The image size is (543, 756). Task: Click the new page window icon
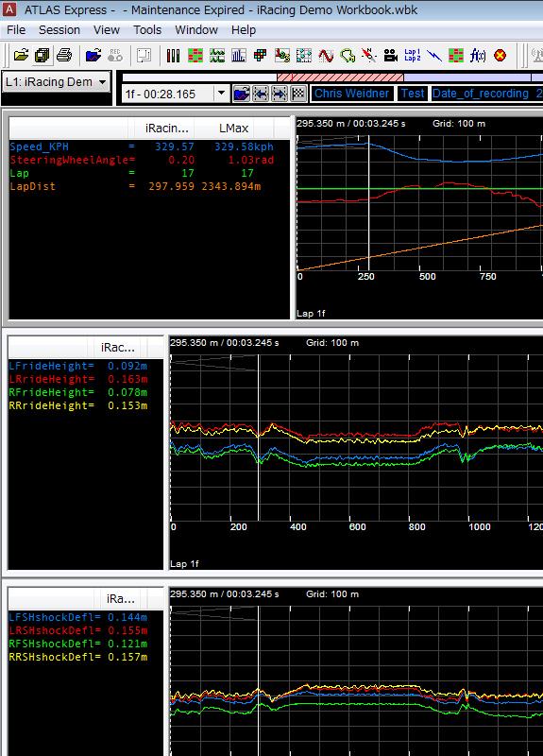[x=144, y=56]
